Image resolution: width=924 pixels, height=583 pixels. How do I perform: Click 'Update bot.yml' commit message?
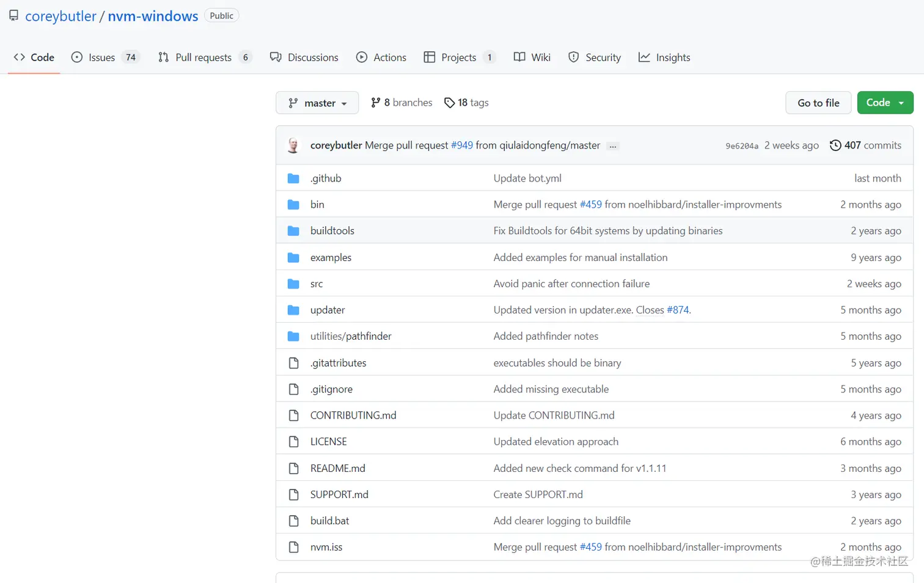[527, 178]
